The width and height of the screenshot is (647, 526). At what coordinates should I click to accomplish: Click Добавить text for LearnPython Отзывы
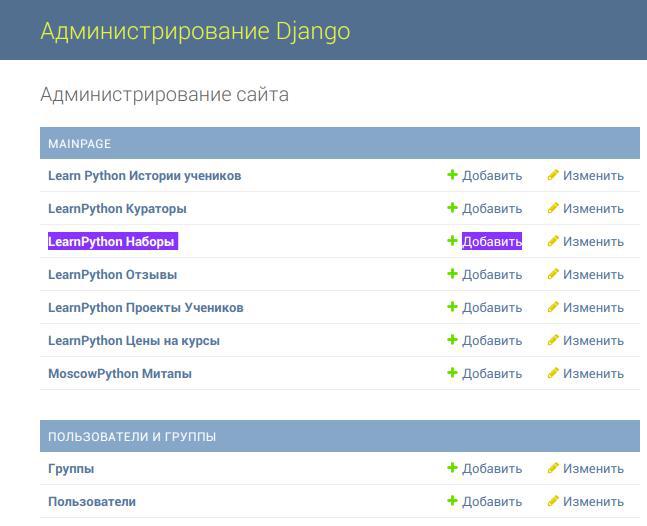[492, 275]
